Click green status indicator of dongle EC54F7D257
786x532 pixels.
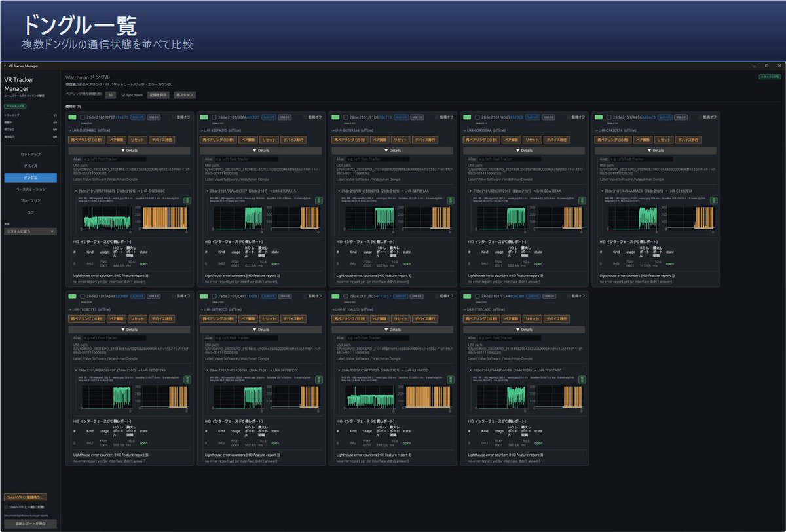pos(336,297)
